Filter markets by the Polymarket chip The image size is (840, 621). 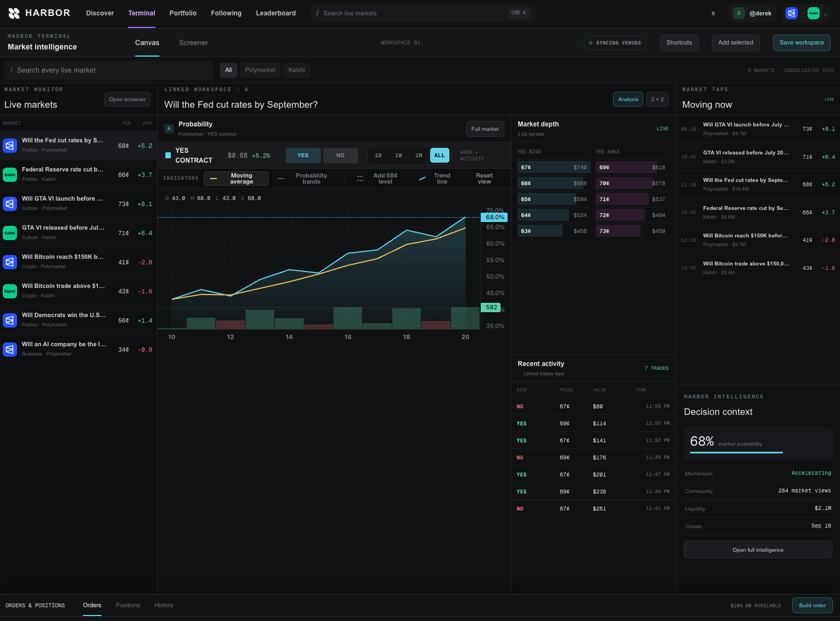click(x=260, y=70)
